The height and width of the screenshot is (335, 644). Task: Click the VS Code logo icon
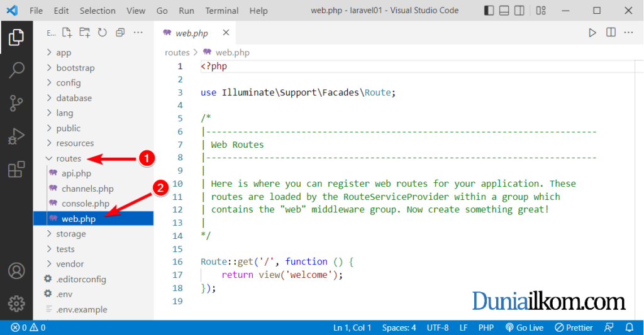[x=12, y=10]
